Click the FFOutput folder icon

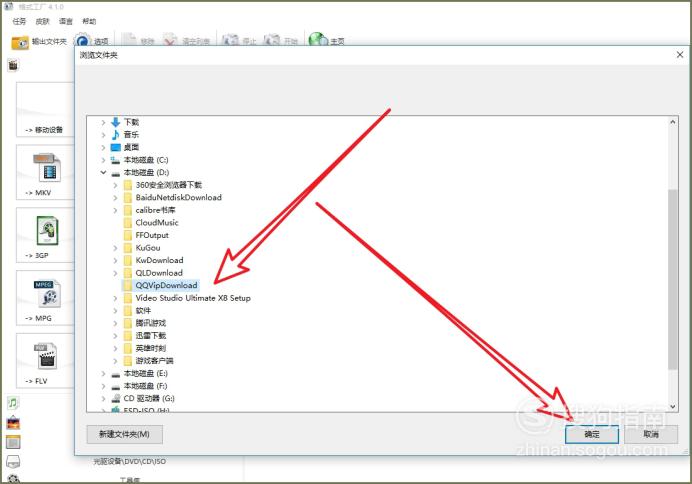click(128, 235)
